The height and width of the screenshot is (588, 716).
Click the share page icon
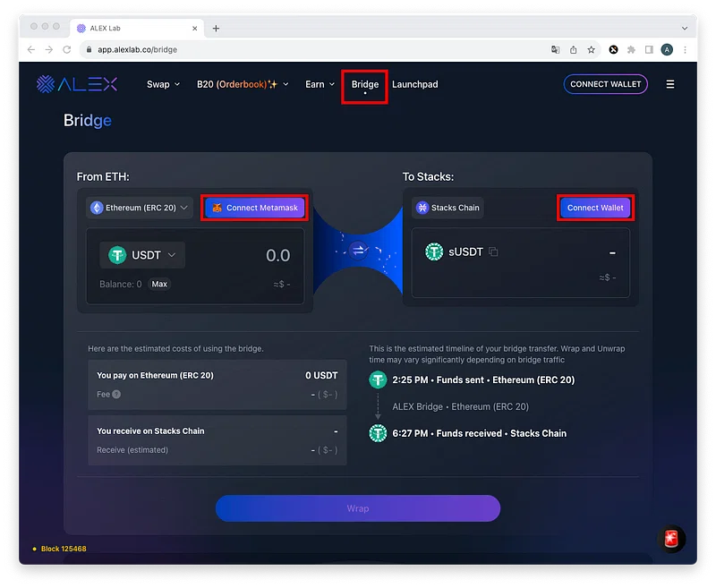(573, 49)
